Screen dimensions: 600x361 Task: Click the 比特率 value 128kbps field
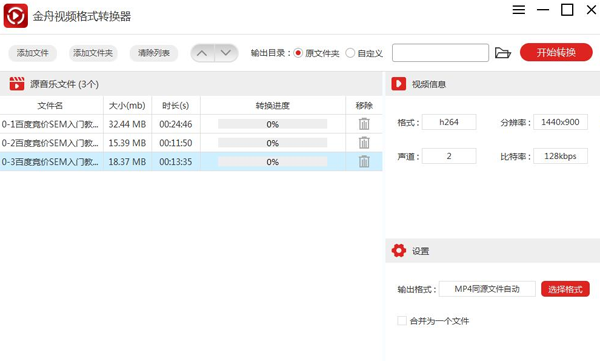[x=560, y=156]
